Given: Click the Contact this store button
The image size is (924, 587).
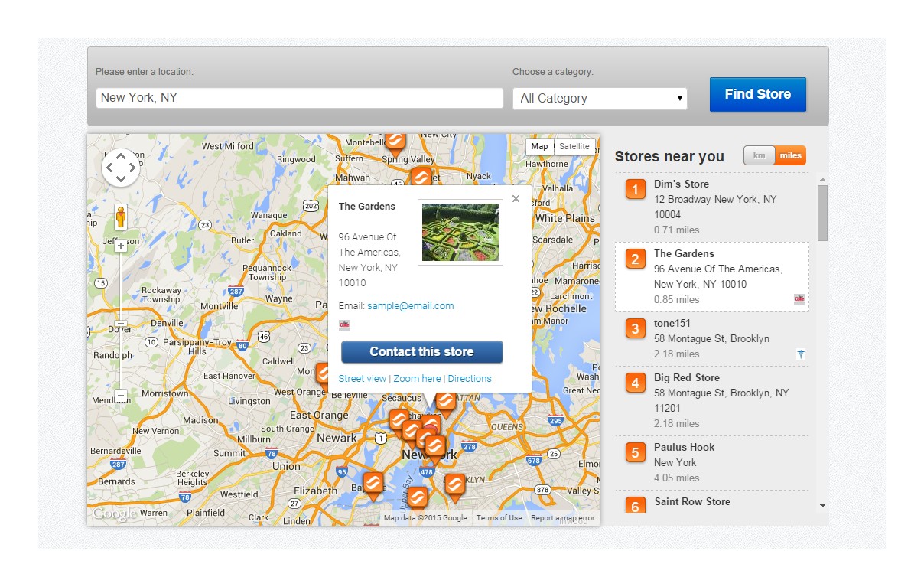Looking at the screenshot, I should pyautogui.click(x=421, y=352).
